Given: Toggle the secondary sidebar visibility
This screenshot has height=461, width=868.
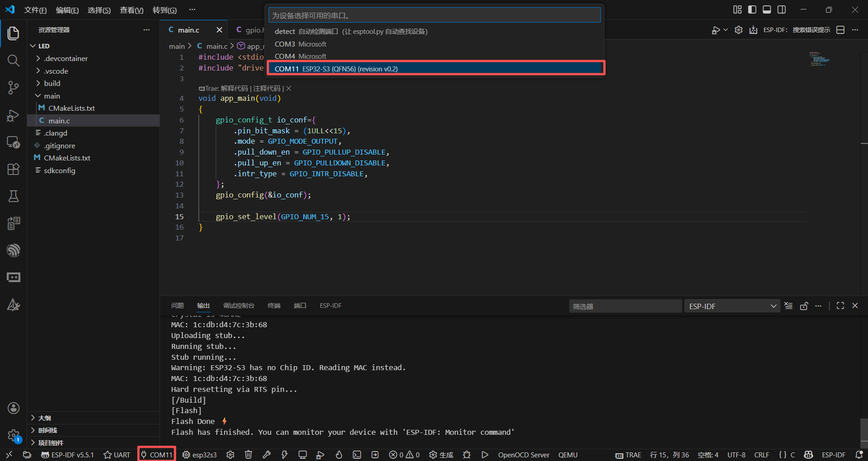Looking at the screenshot, I should [x=782, y=9].
